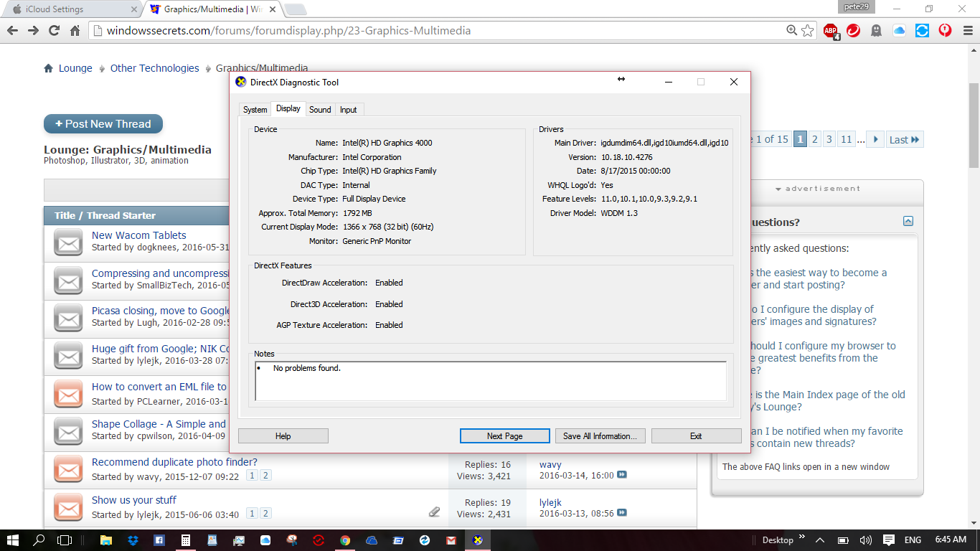Click the zoom magnifier in the address bar
The height and width of the screenshot is (551, 980).
click(x=792, y=31)
